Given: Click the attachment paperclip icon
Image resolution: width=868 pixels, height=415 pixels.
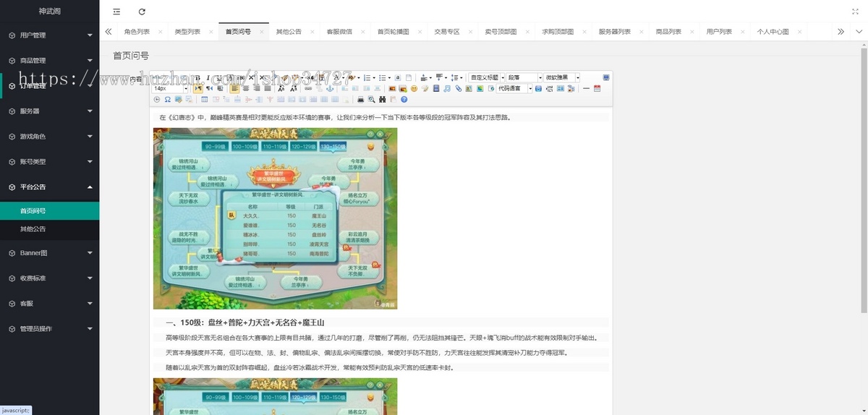Looking at the screenshot, I should coord(459,88).
